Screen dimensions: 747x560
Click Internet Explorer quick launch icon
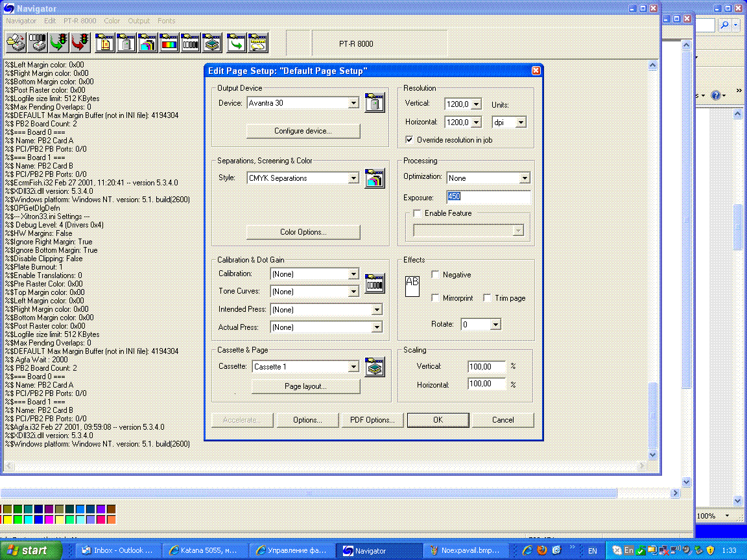pyautogui.click(x=527, y=550)
